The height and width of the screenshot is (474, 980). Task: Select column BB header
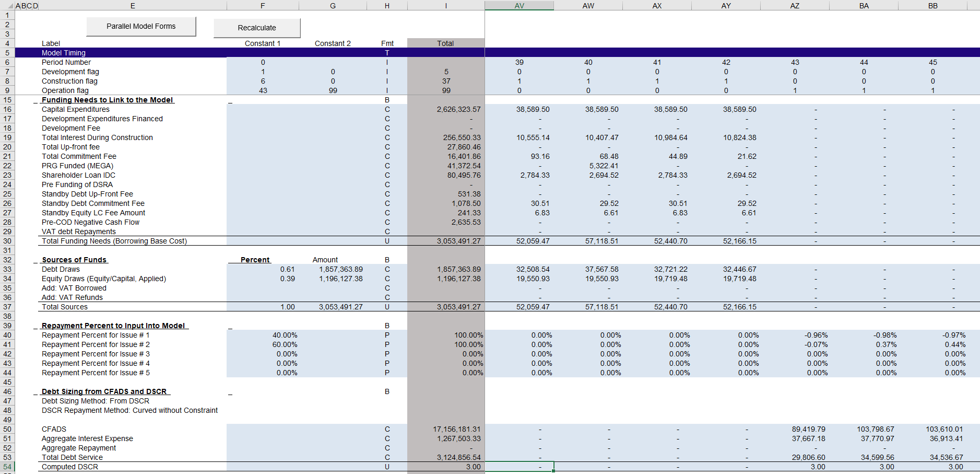(x=932, y=6)
